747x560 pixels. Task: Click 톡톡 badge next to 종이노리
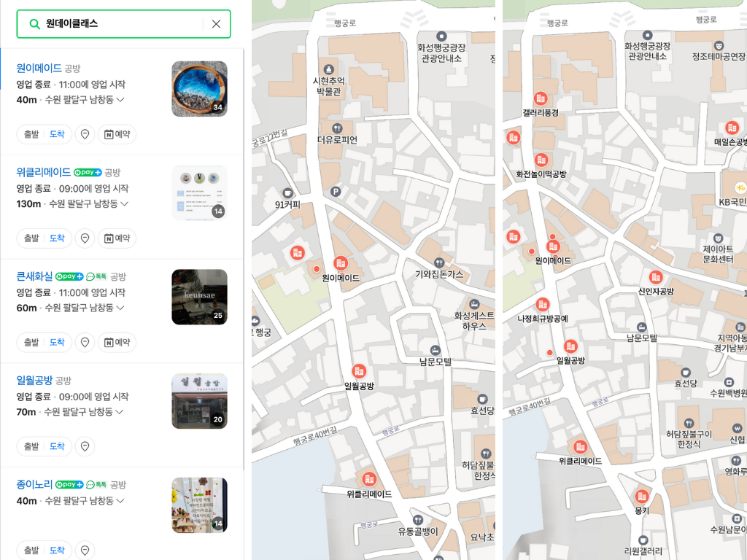97,485
